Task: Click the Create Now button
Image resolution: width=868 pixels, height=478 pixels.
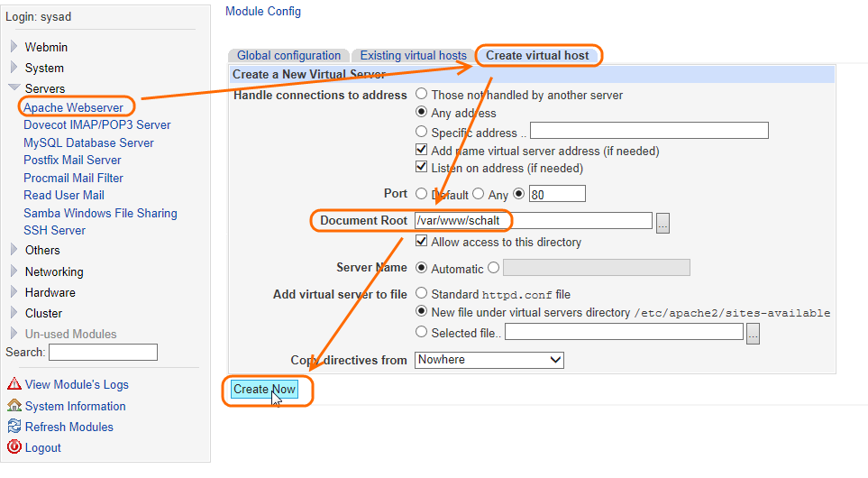Action: point(263,390)
